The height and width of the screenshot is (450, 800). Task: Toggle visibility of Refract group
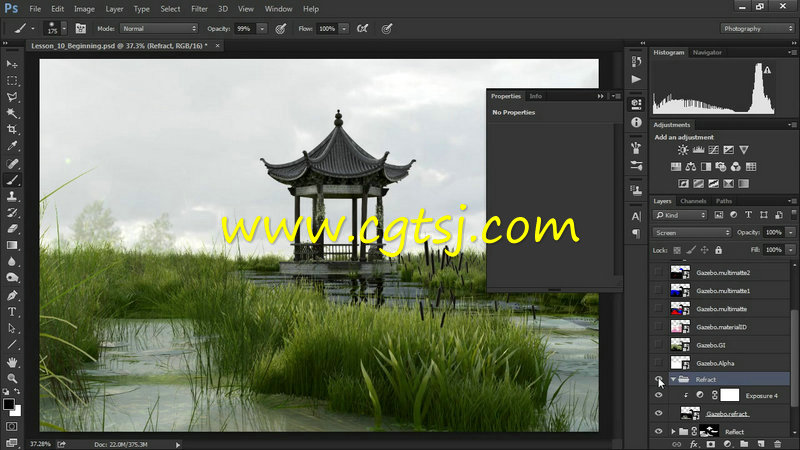click(x=659, y=379)
